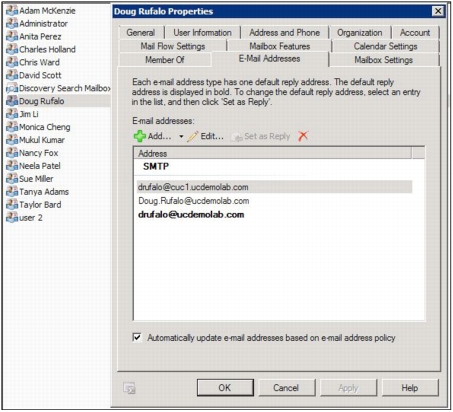The width and height of the screenshot is (453, 412).
Task: Select the Administrator user icon
Action: (x=12, y=24)
